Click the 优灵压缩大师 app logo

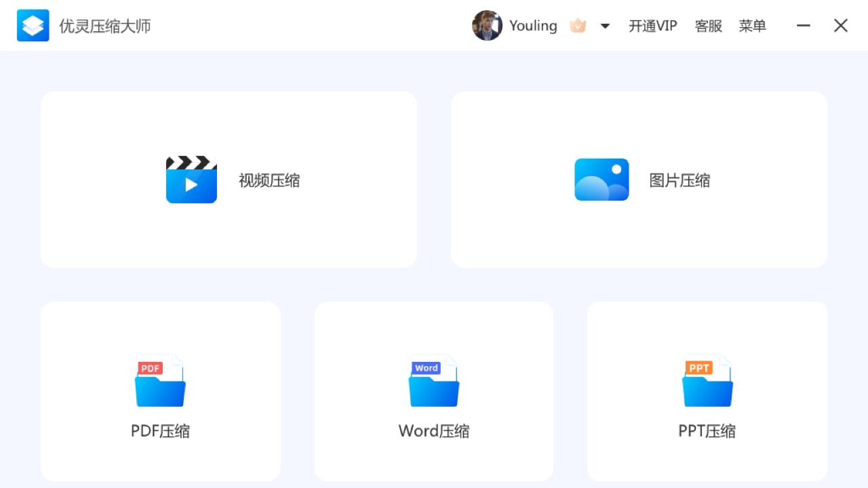click(x=33, y=25)
